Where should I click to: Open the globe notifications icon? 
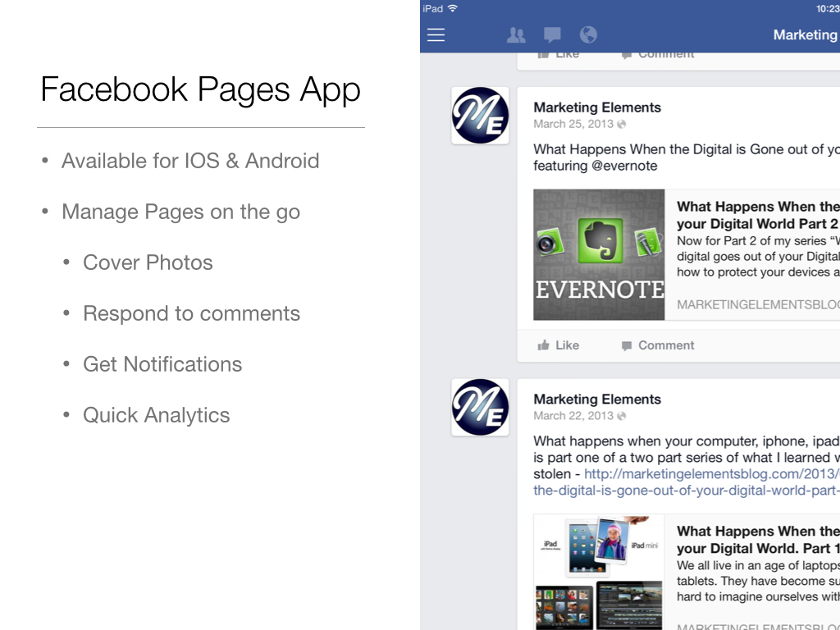point(588,34)
